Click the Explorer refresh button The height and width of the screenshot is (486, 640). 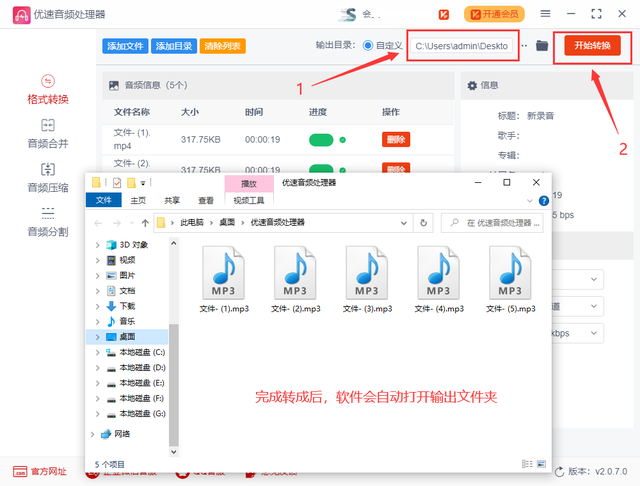point(424,223)
